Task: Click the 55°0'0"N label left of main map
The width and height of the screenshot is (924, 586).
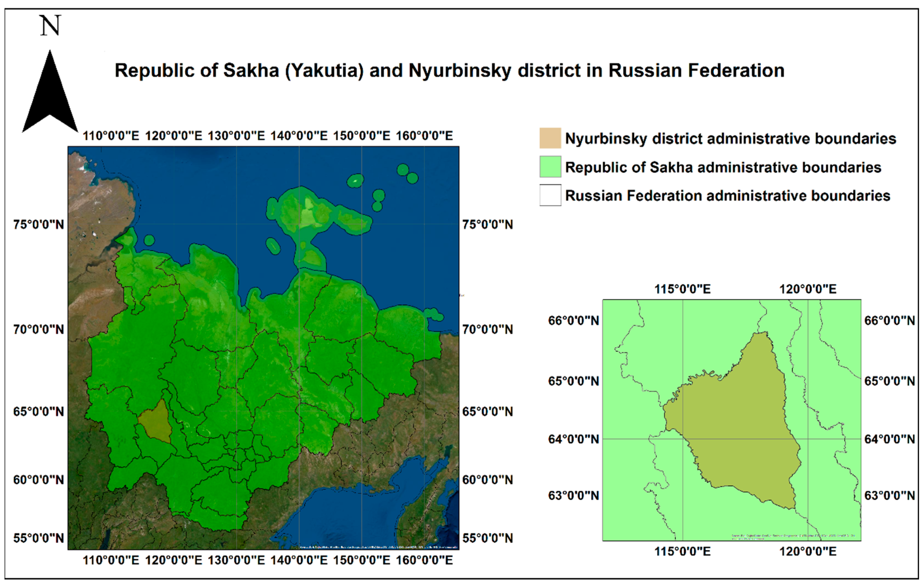Action: click(x=39, y=538)
